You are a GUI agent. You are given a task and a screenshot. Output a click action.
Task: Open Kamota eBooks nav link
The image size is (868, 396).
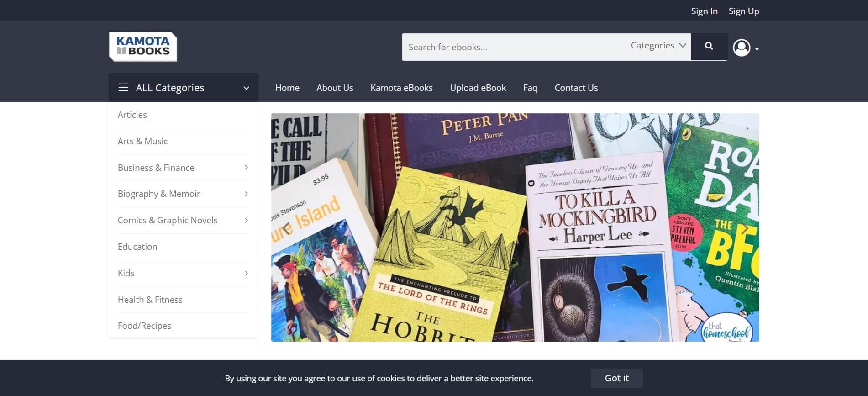click(x=401, y=88)
